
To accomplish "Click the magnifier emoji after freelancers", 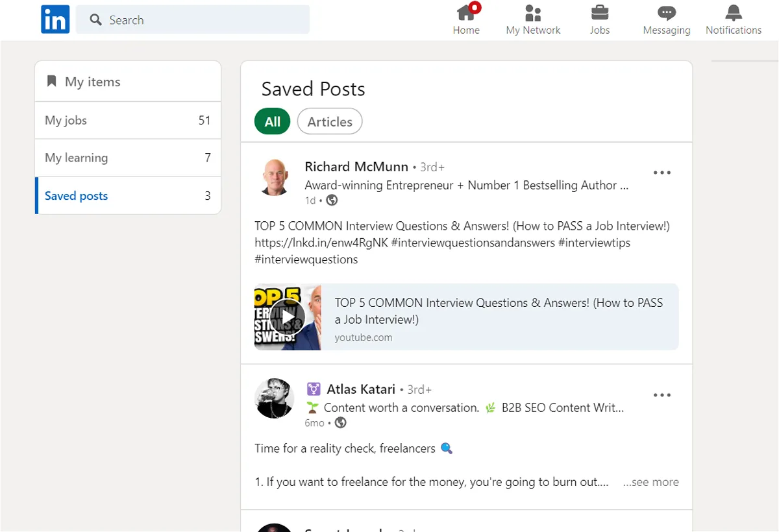I will [446, 448].
